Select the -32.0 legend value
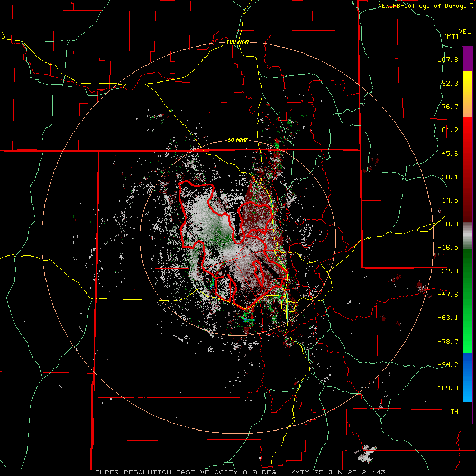The width and height of the screenshot is (476, 476). 448,271
